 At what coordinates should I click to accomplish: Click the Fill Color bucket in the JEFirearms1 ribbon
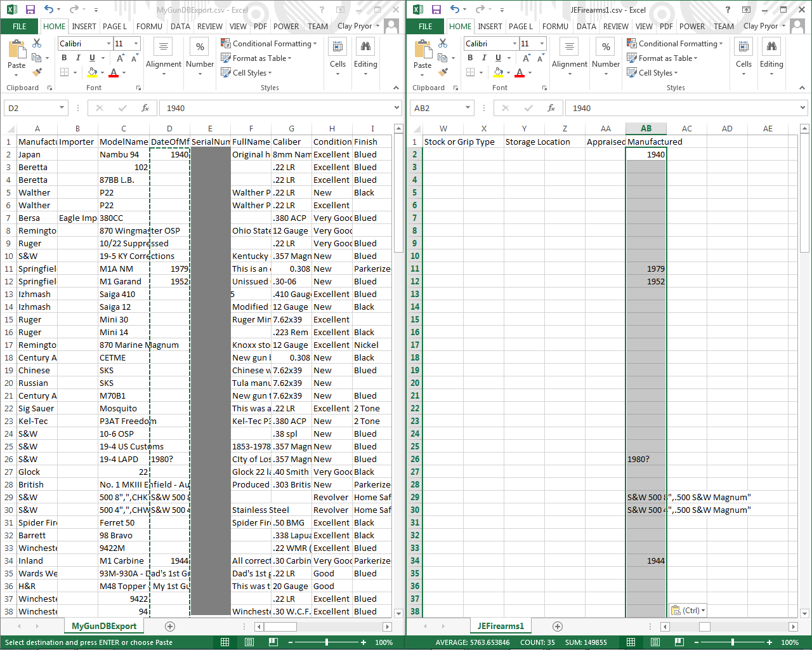[499, 72]
